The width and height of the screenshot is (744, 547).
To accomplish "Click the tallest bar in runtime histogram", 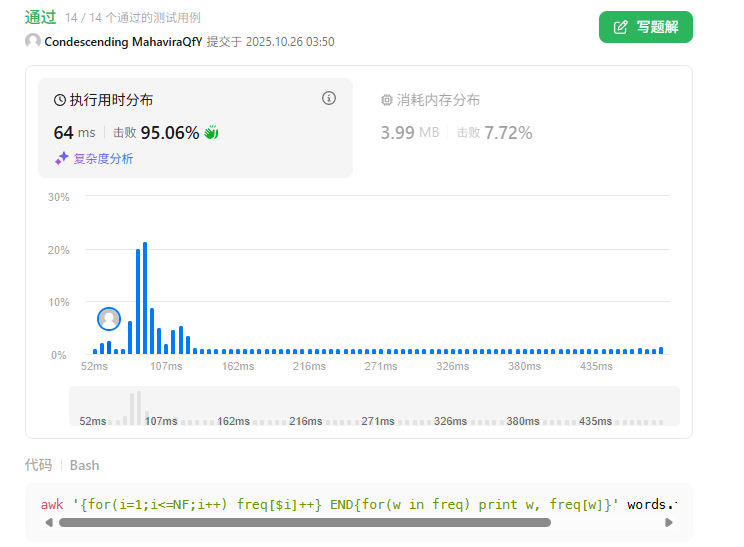I will tap(145, 298).
